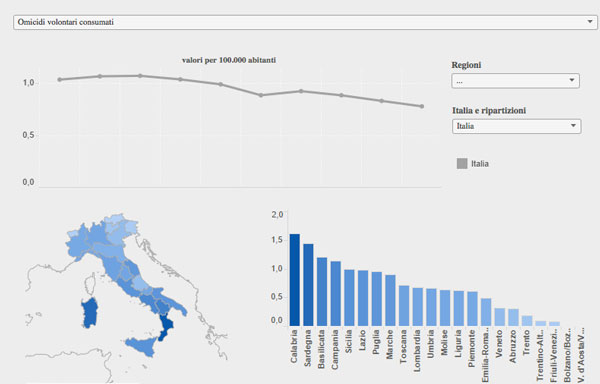Click Sardegna island on the map
Screen dimensions: 600x384
tap(90, 313)
